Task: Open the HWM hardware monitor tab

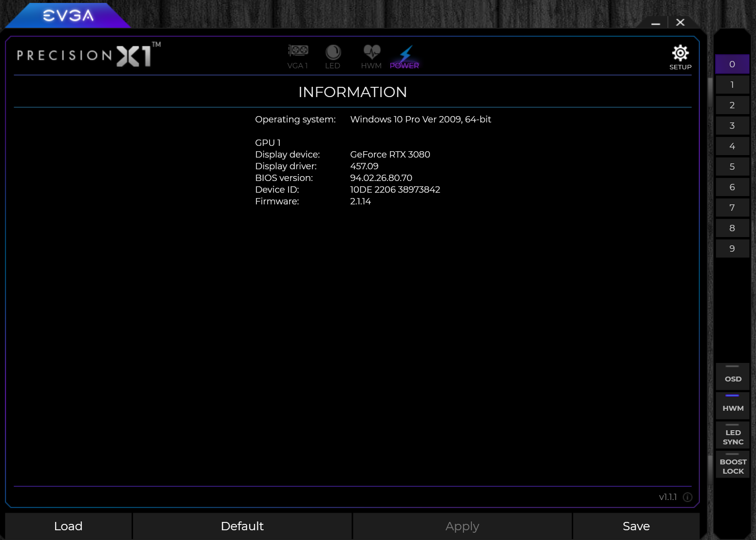Action: [371, 57]
